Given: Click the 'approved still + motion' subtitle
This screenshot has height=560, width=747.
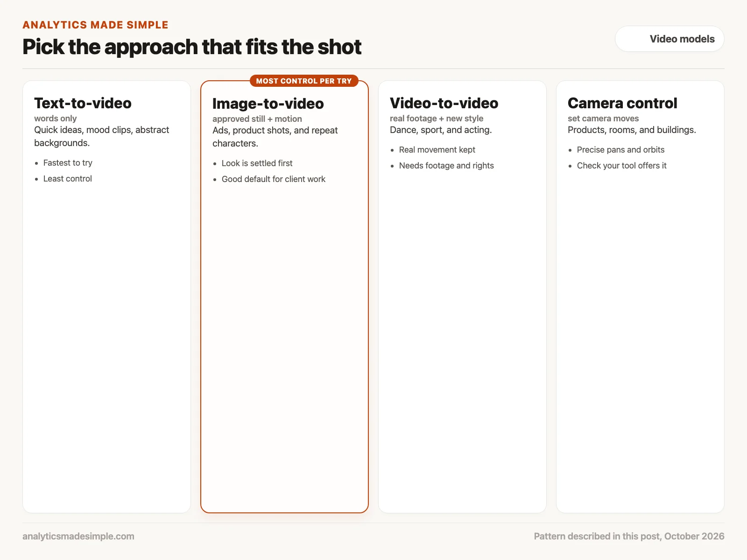Looking at the screenshot, I should tap(257, 119).
